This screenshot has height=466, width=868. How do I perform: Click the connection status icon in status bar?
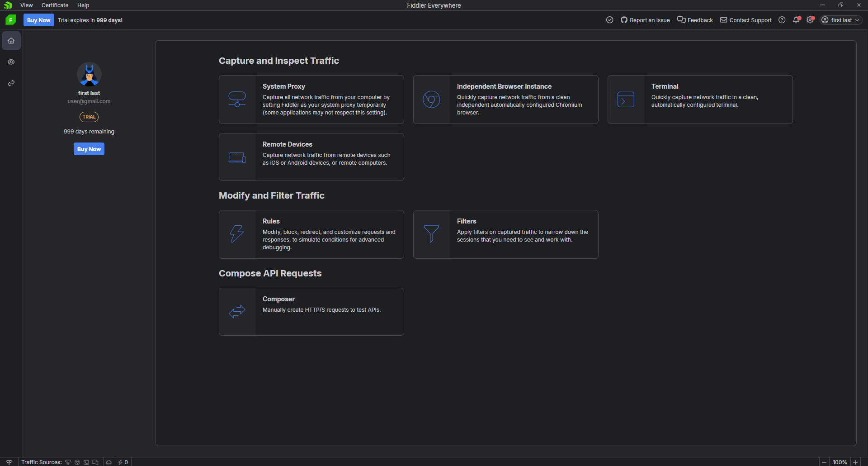9,462
